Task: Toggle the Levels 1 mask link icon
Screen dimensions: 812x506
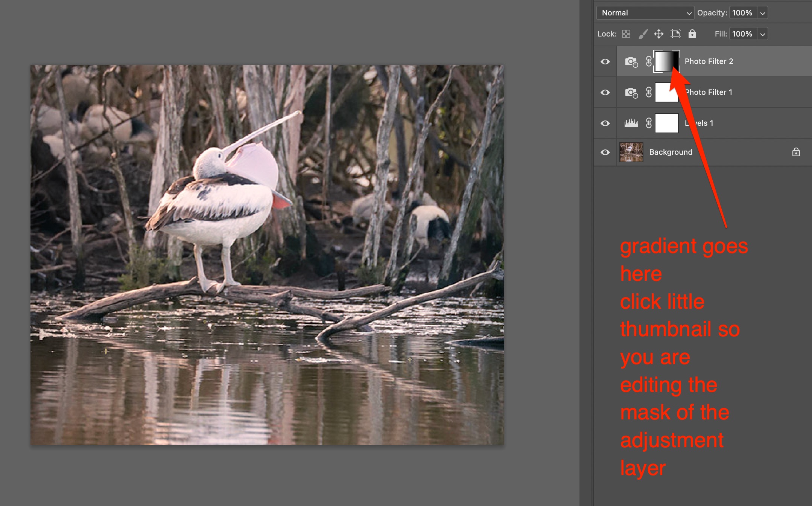Action: [649, 123]
